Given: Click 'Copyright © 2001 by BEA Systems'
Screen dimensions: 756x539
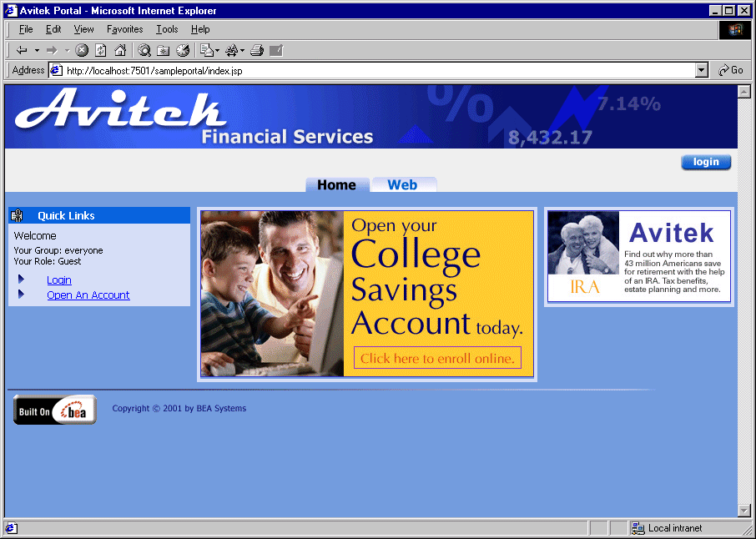Looking at the screenshot, I should [179, 408].
